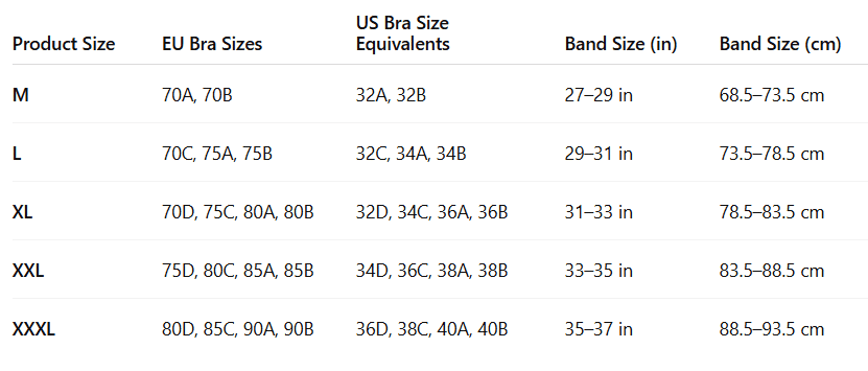Select the XL product size cell
Screen dimensions: 868x371
pos(22,212)
